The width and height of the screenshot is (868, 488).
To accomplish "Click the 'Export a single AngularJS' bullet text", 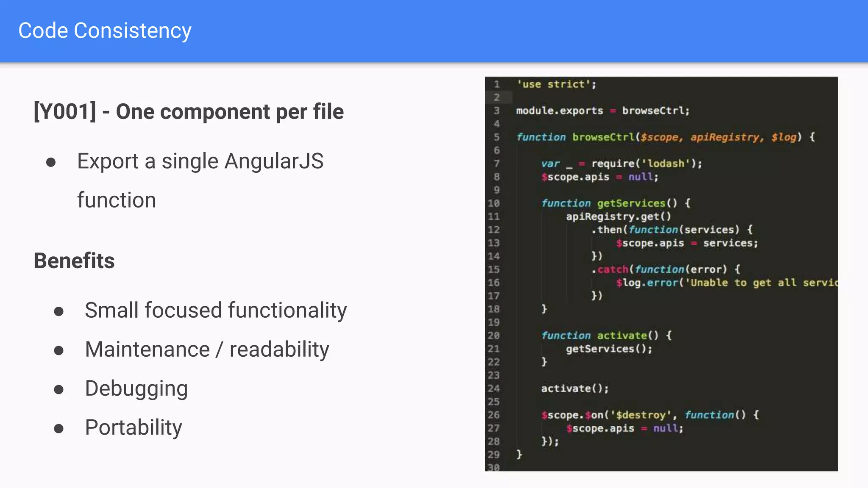I will click(x=200, y=161).
